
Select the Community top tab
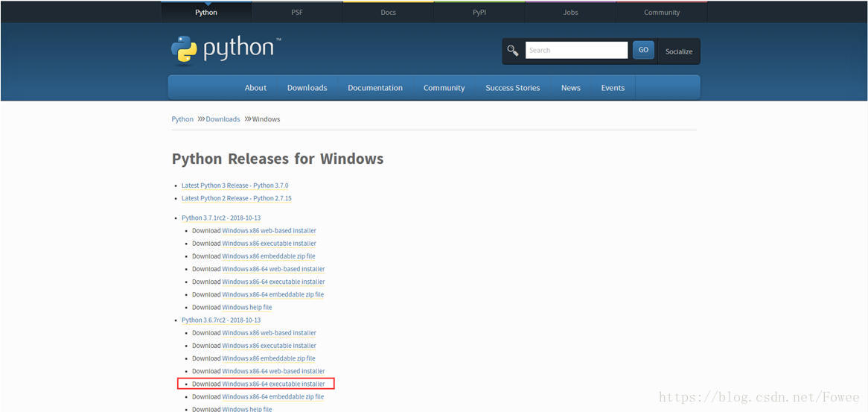662,12
